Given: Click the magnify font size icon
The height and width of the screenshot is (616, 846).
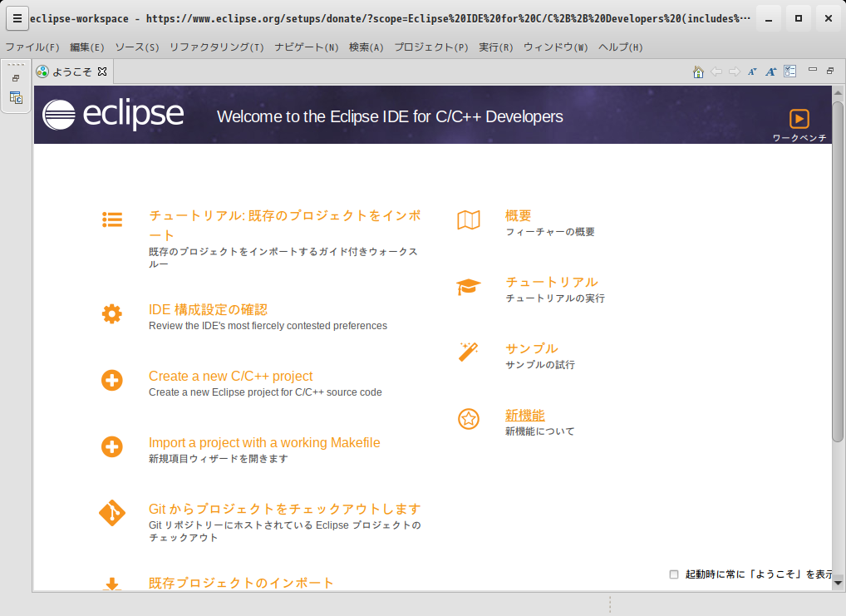Looking at the screenshot, I should [771, 71].
